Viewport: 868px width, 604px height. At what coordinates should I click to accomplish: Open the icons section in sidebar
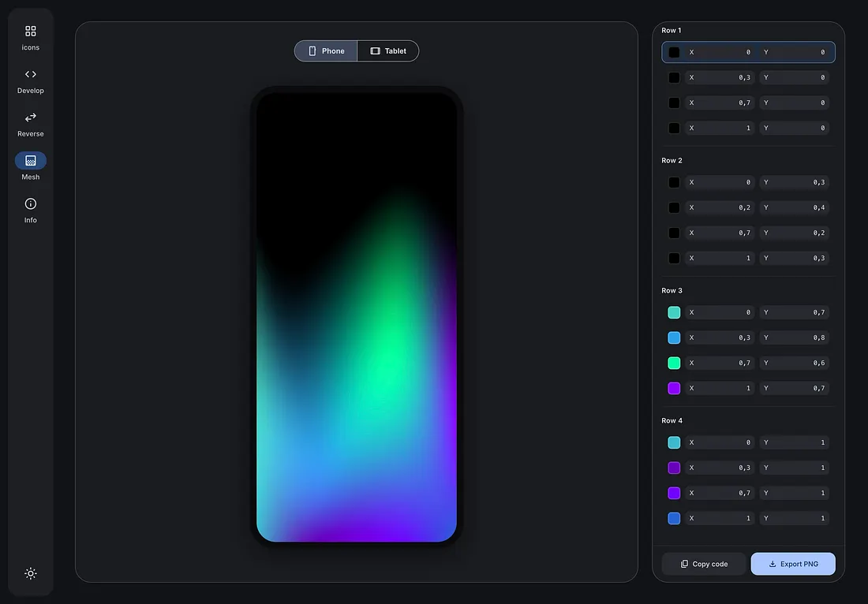[x=31, y=38]
